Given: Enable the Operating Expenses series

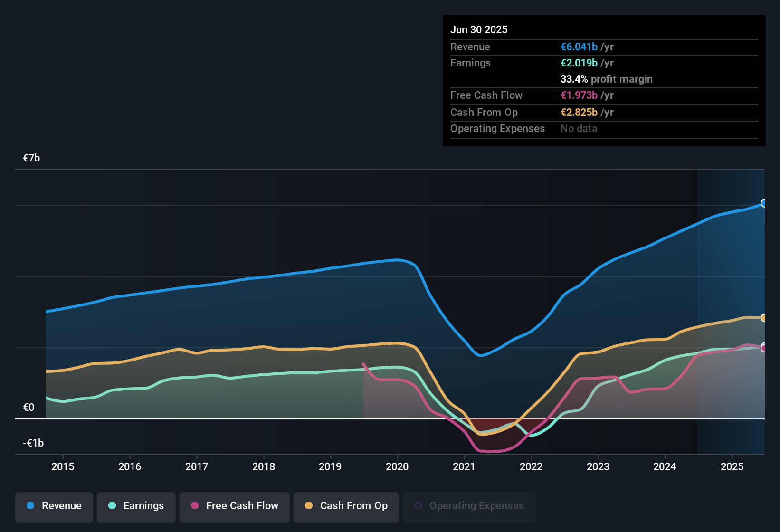Looking at the screenshot, I should pos(469,506).
